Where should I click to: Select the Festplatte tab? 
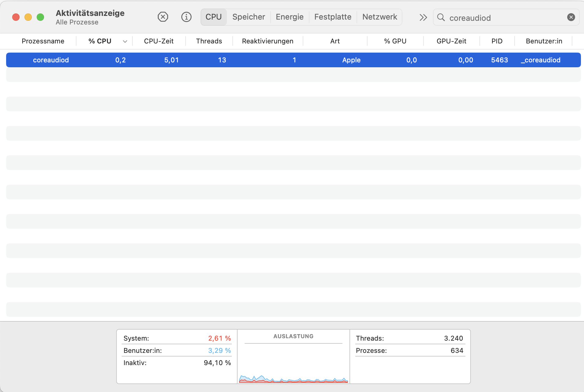coord(333,17)
